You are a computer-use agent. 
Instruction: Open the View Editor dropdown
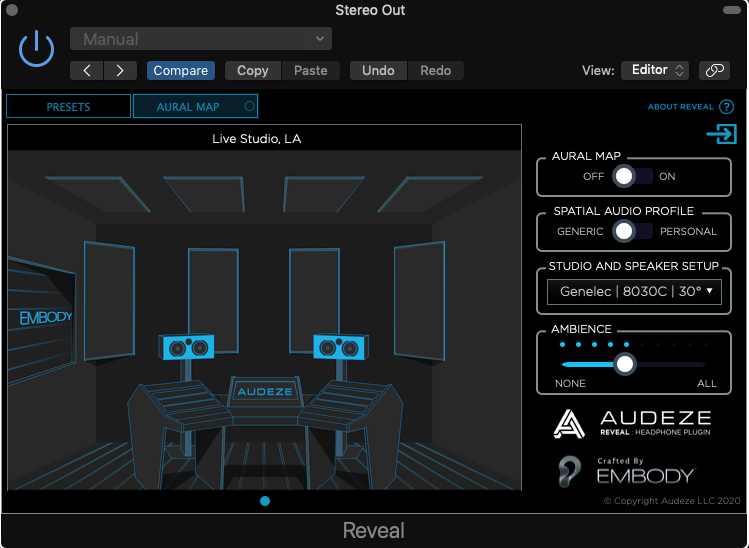(x=654, y=70)
